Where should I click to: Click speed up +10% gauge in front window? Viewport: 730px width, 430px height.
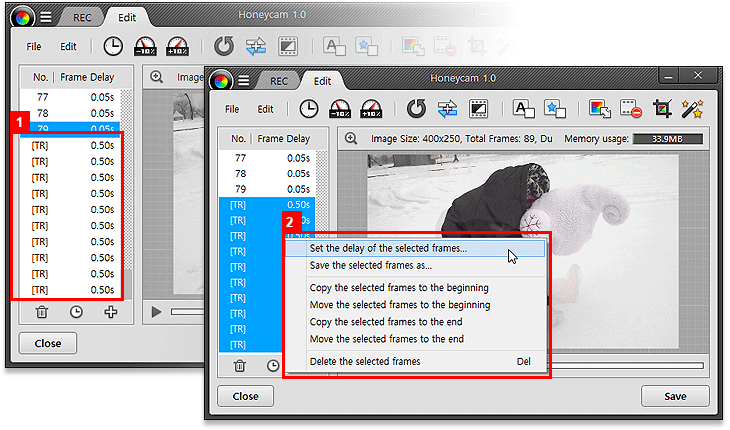[372, 109]
